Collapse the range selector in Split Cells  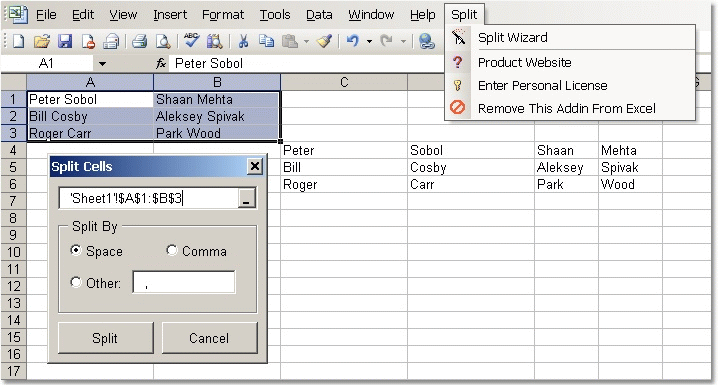click(246, 199)
